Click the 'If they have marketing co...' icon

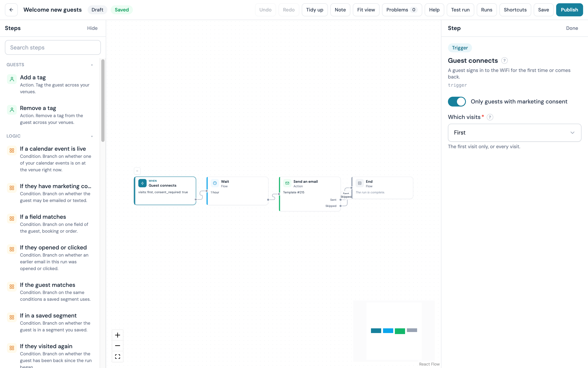12,188
